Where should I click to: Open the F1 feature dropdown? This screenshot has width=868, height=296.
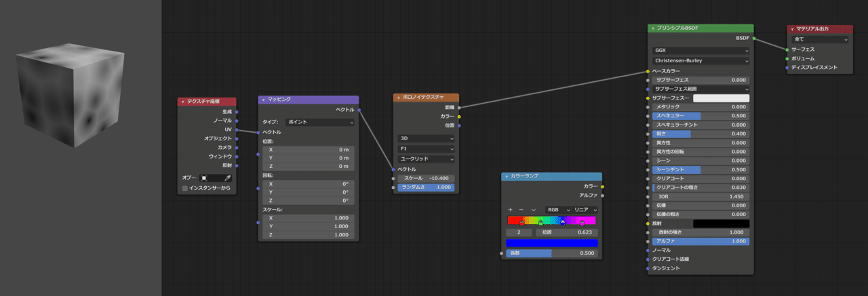click(x=426, y=148)
